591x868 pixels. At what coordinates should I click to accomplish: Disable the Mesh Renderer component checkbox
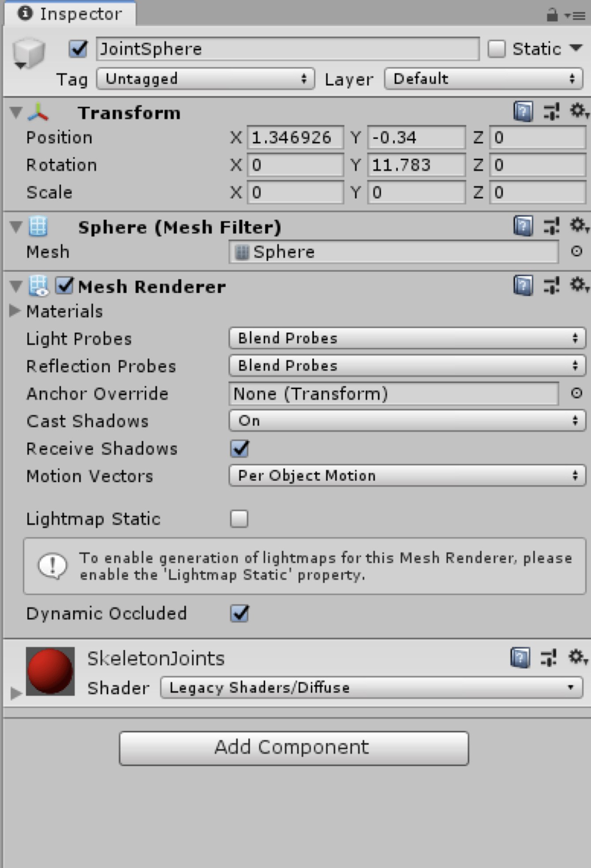[x=65, y=285]
